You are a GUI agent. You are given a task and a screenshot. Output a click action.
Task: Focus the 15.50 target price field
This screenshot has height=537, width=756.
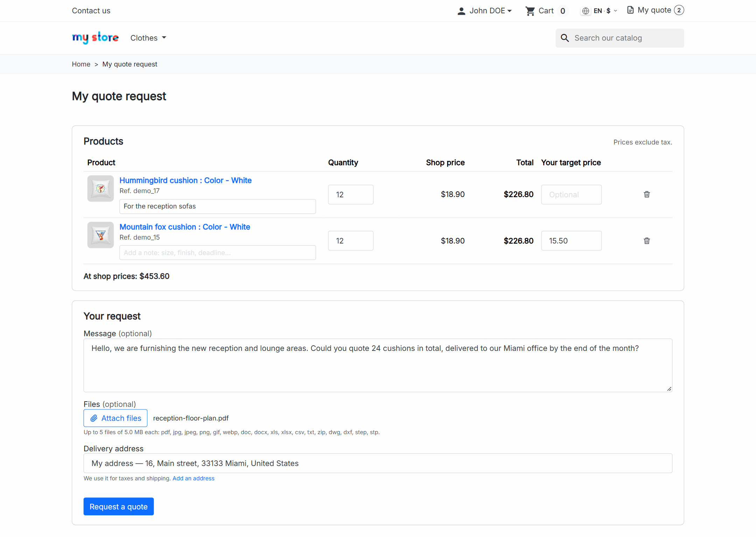[x=571, y=241]
